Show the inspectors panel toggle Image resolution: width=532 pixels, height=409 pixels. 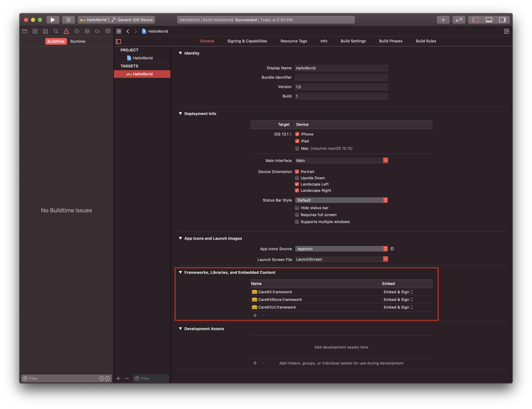[x=502, y=20]
